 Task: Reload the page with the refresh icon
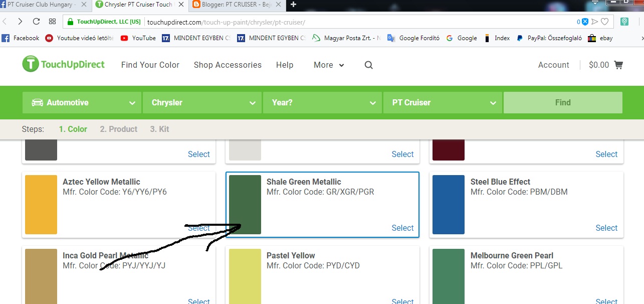(36, 22)
